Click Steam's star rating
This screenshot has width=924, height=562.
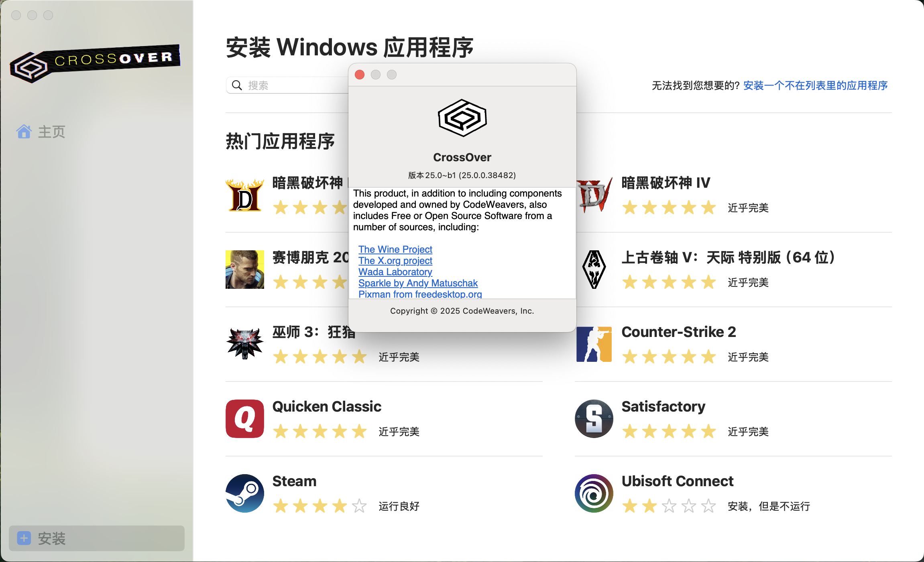(320, 506)
